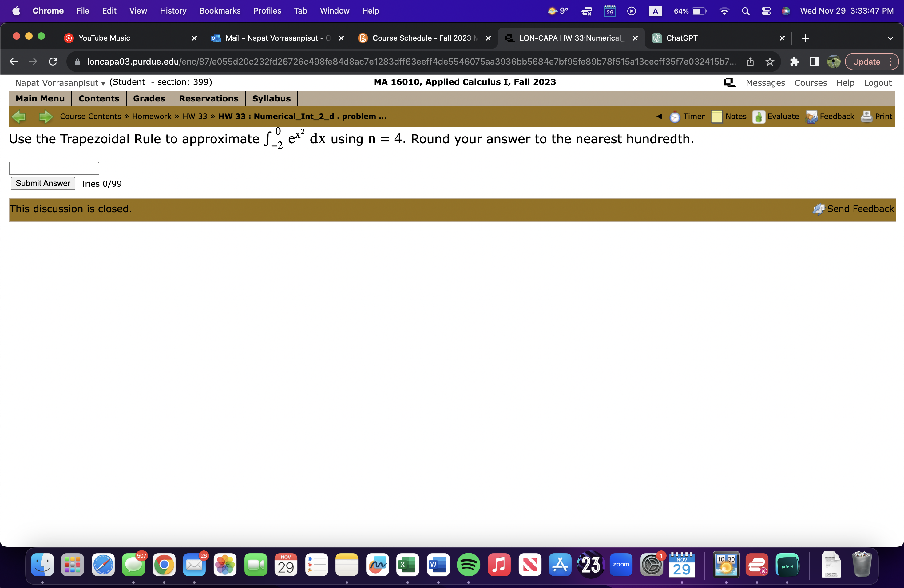Switch to the Grades tab
This screenshot has height=588, width=904.
pos(149,98)
